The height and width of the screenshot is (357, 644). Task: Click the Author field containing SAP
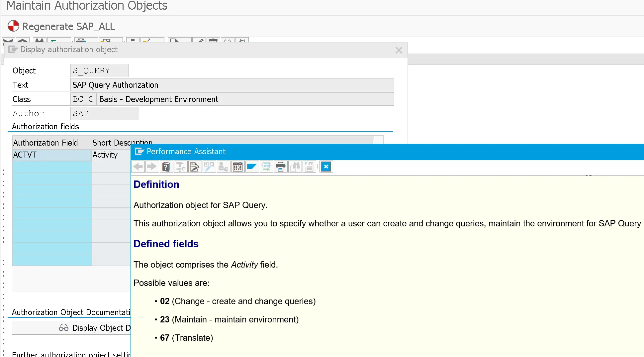(x=105, y=113)
